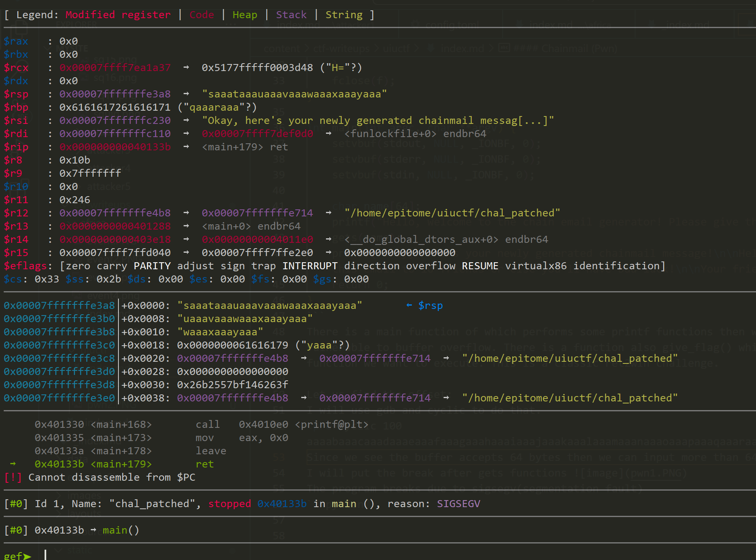
Task: Click the 'mov eax, 0x0' instruction
Action: click(242, 438)
